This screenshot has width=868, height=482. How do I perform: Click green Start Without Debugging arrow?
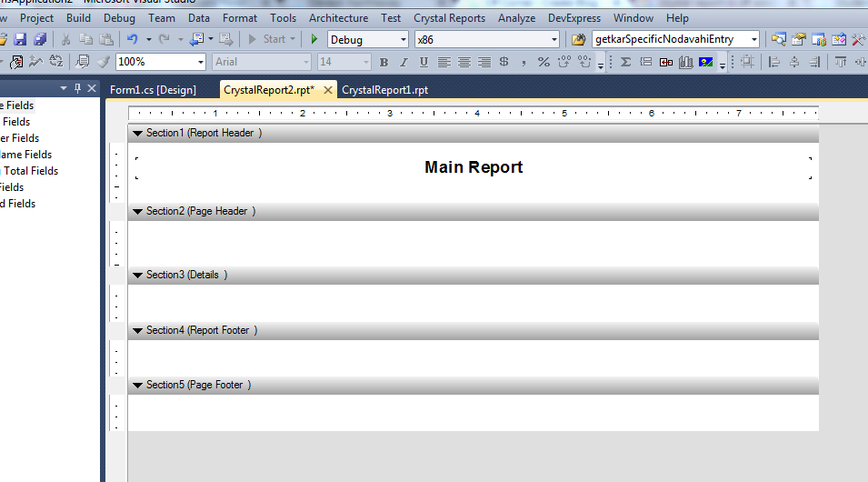pos(314,39)
